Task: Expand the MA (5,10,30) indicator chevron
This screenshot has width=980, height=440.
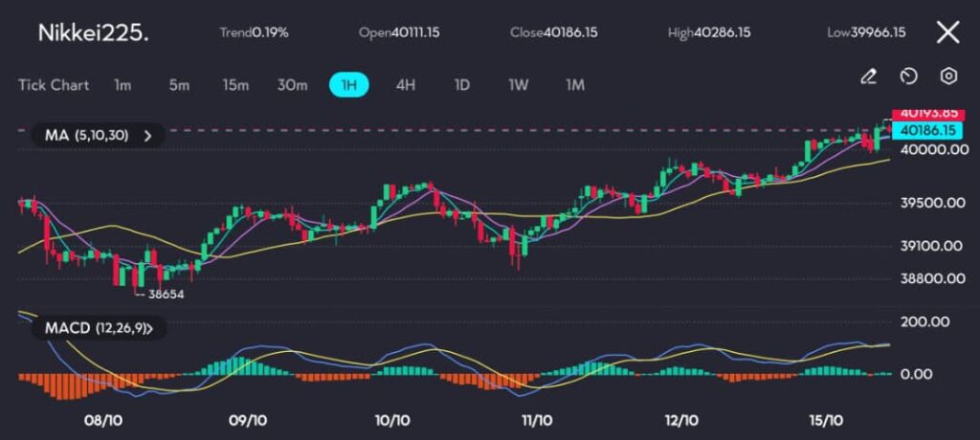Action: click(147, 136)
